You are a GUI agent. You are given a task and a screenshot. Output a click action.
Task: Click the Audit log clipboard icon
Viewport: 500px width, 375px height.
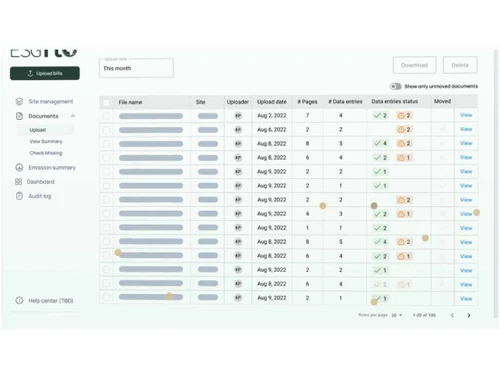pyautogui.click(x=19, y=196)
